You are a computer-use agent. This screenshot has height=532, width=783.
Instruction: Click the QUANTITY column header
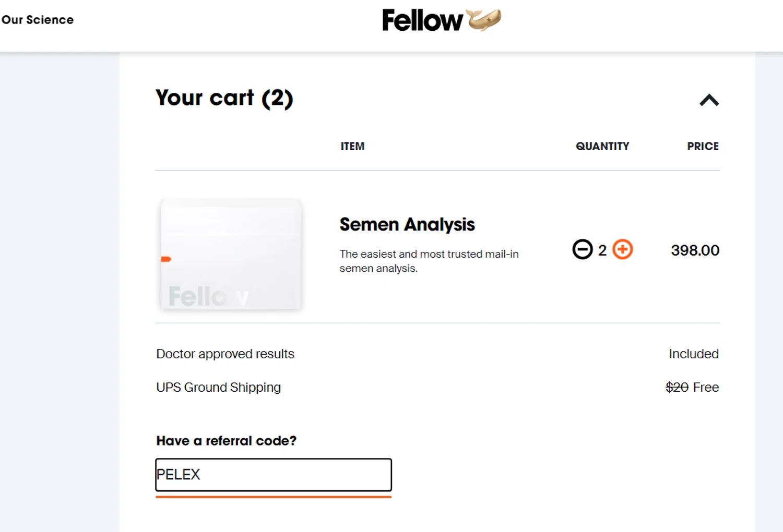click(602, 147)
